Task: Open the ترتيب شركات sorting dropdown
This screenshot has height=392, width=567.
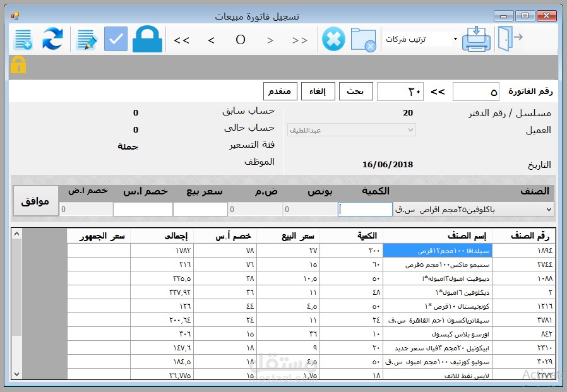Action: 421,39
